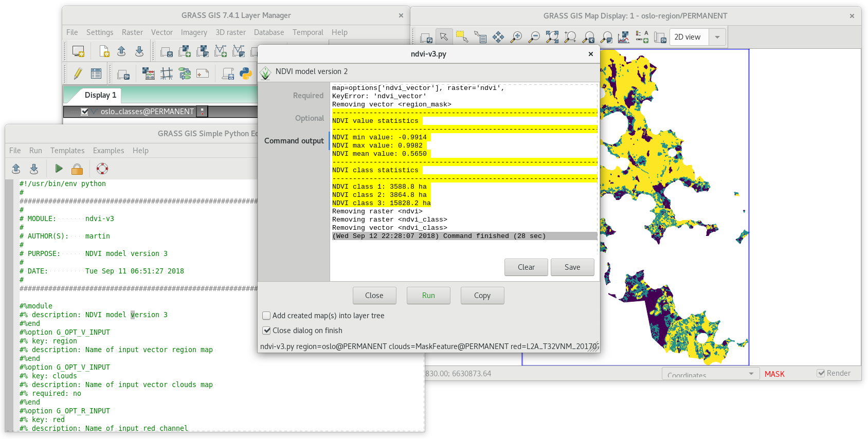Viewport: 868px width, 439px height.
Task: Edit selected map pencil icon
Action: coord(78,74)
